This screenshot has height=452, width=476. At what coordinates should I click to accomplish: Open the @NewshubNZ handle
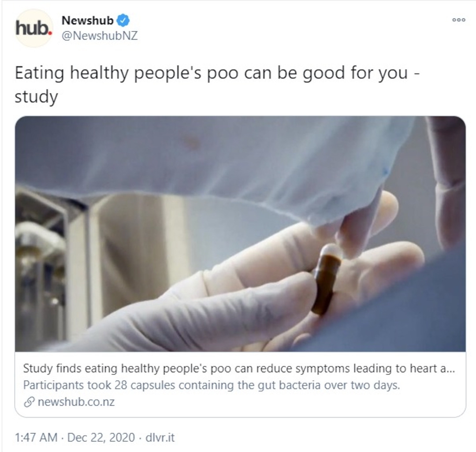coord(100,36)
